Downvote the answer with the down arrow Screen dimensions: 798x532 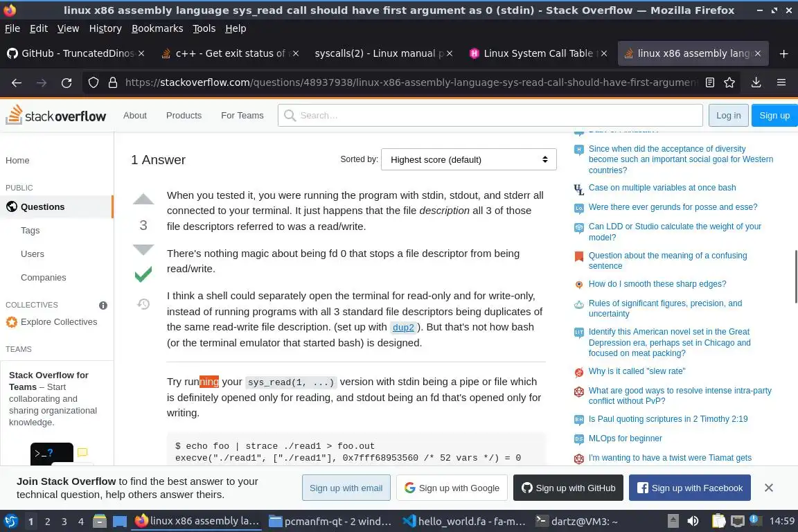(x=143, y=249)
